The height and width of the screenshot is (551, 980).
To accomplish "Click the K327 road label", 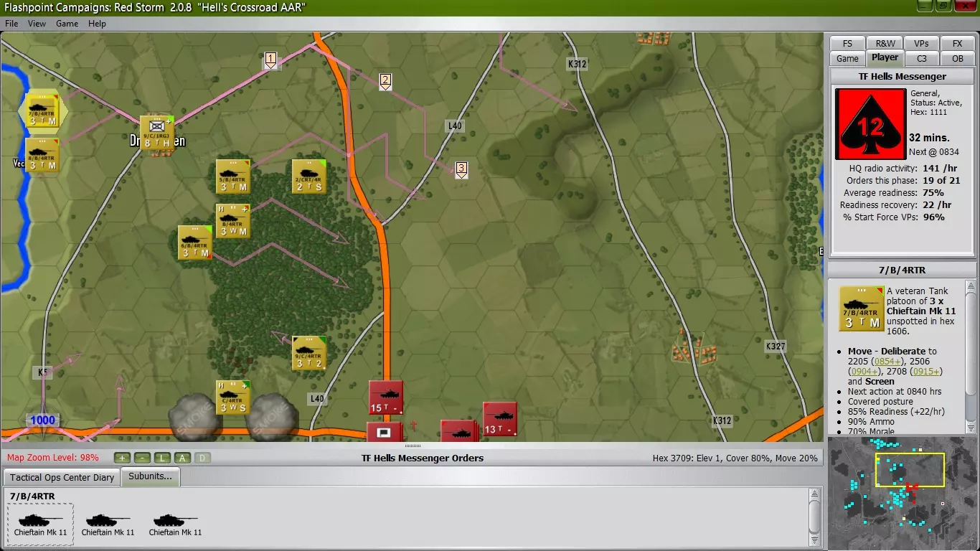I will (x=776, y=347).
